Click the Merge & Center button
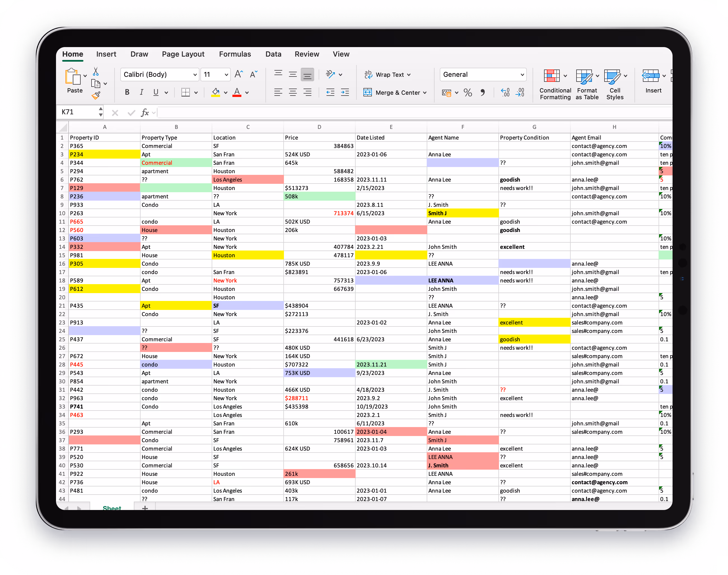728x575 pixels. [x=392, y=92]
